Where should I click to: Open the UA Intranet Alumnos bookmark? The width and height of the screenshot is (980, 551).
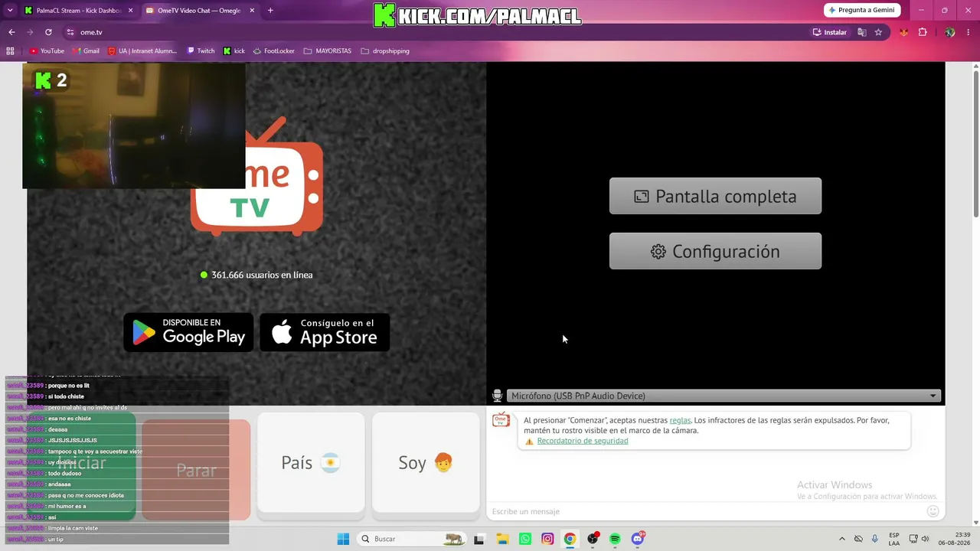(142, 51)
